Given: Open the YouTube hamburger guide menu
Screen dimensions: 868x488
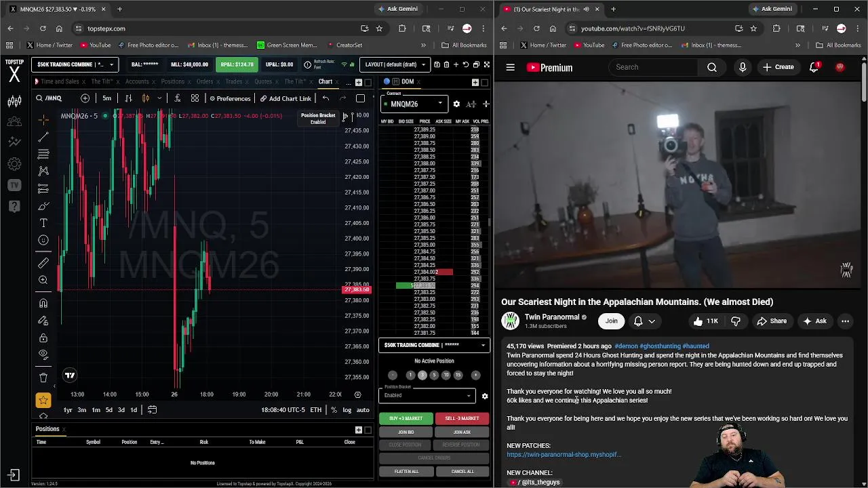Looking at the screenshot, I should 511,67.
